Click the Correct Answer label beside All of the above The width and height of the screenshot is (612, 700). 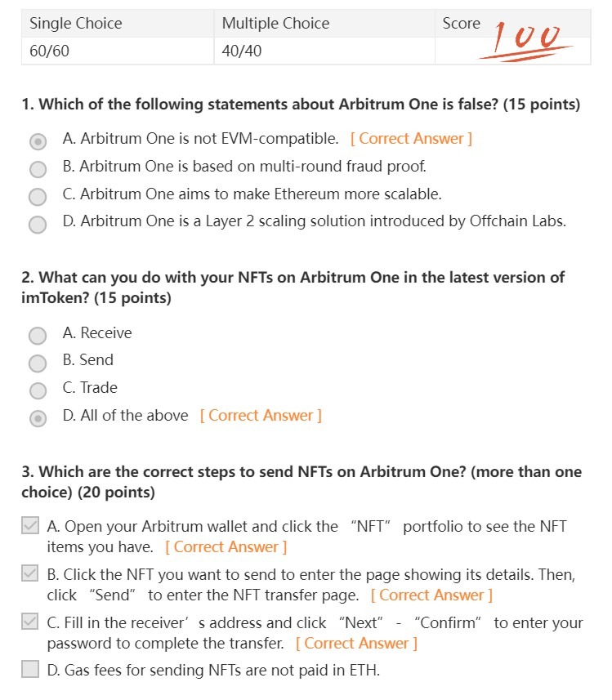click(261, 416)
